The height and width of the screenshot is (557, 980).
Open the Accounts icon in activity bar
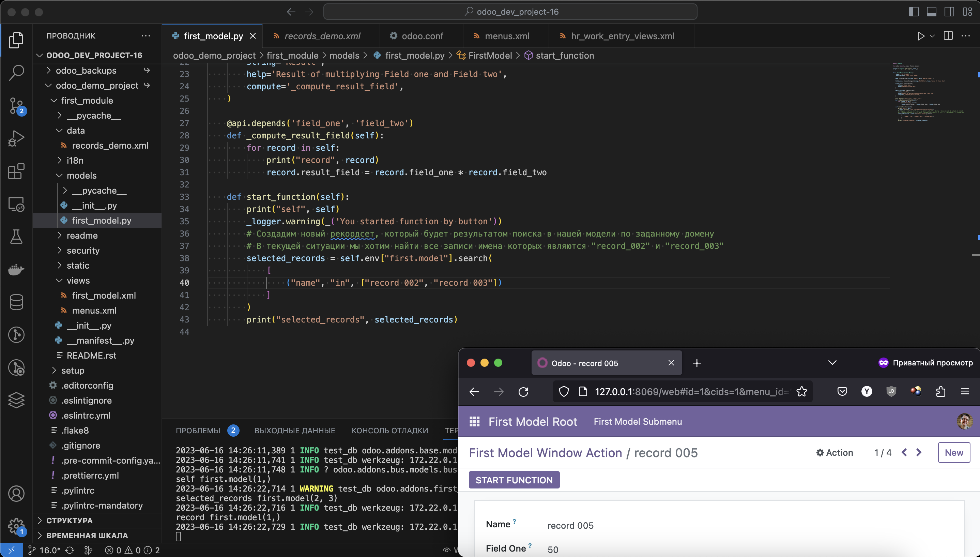point(16,494)
